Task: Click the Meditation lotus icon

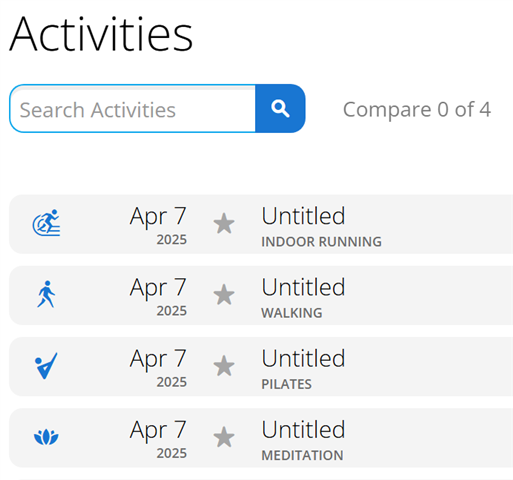Action: pyautogui.click(x=46, y=437)
